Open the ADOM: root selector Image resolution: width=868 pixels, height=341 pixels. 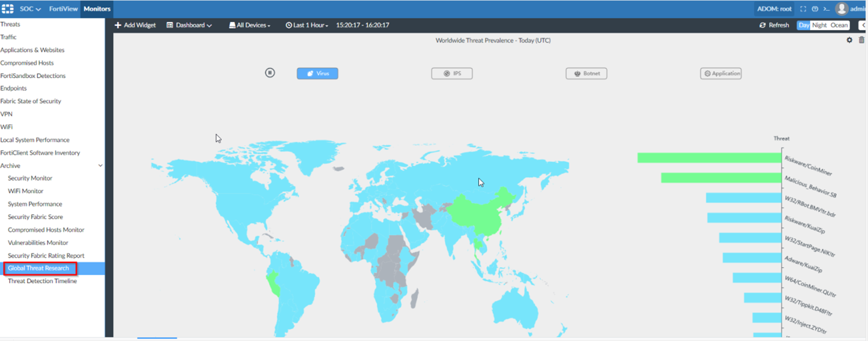[774, 9]
